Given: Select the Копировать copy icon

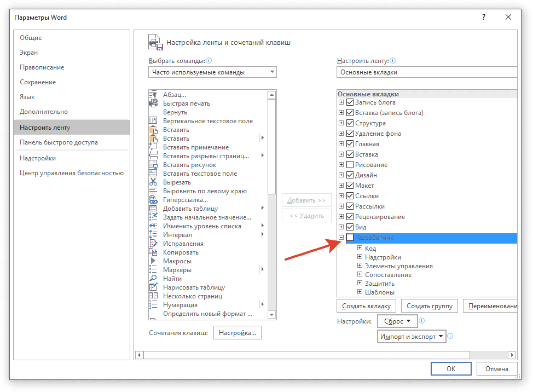Looking at the screenshot, I should [153, 252].
